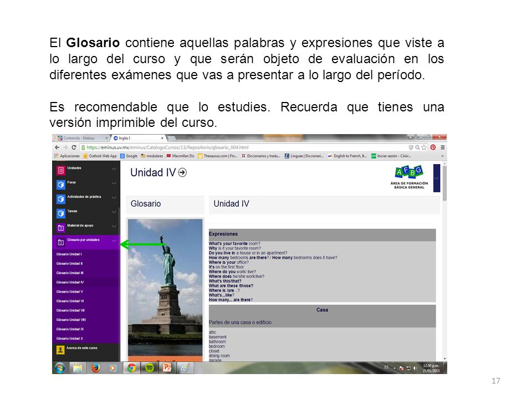Open Outlook Web App bookmark
This screenshot has width=532, height=399.
(100, 156)
